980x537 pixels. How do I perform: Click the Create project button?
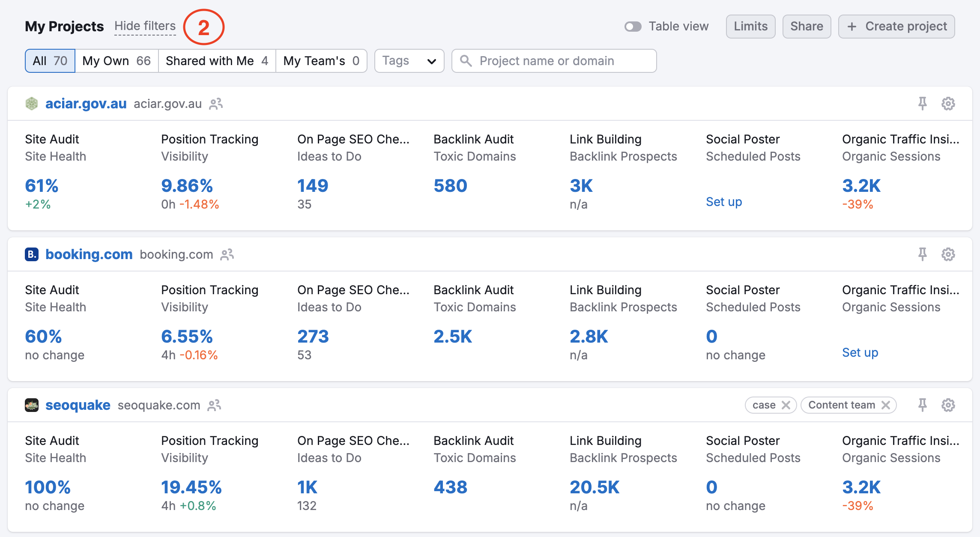coord(896,27)
